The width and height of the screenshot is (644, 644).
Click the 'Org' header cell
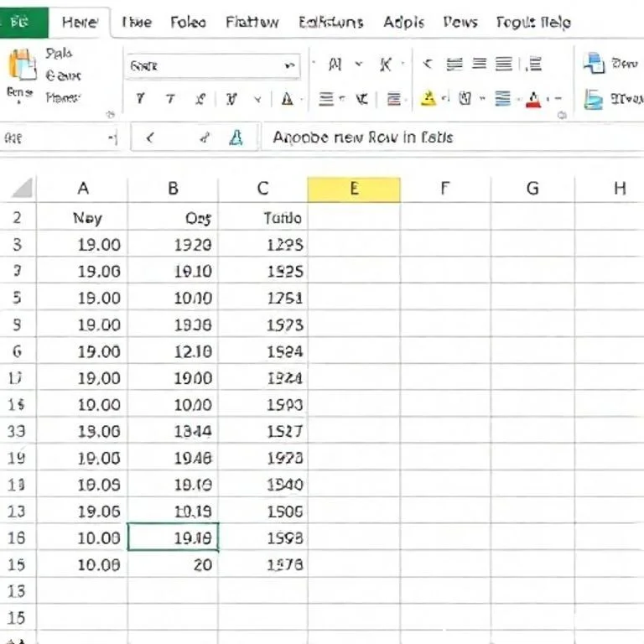click(x=173, y=217)
